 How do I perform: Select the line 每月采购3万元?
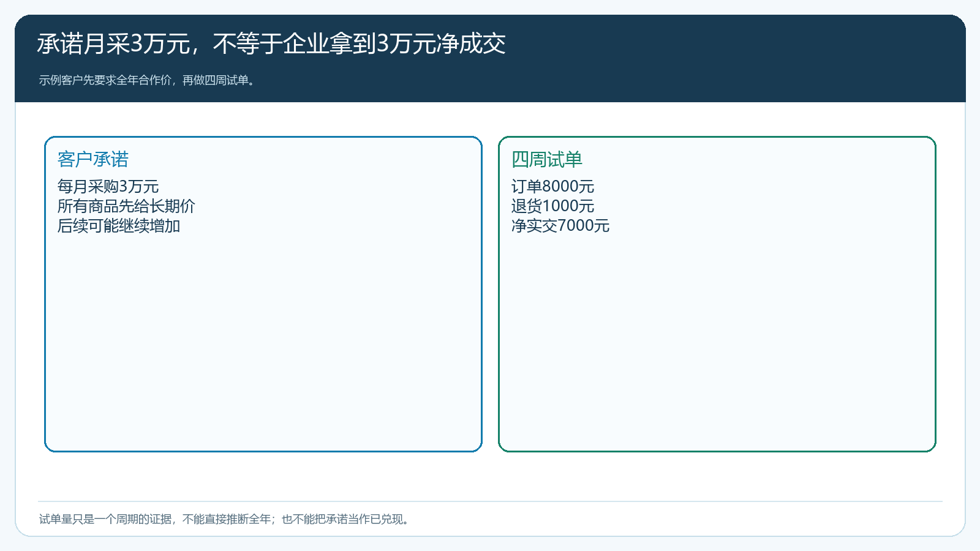coord(108,186)
